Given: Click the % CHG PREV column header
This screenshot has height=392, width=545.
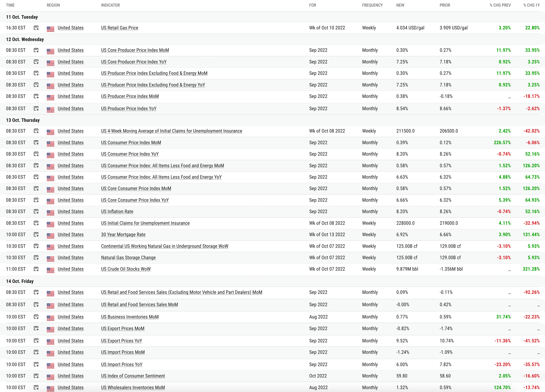Looking at the screenshot, I should (500, 5).
